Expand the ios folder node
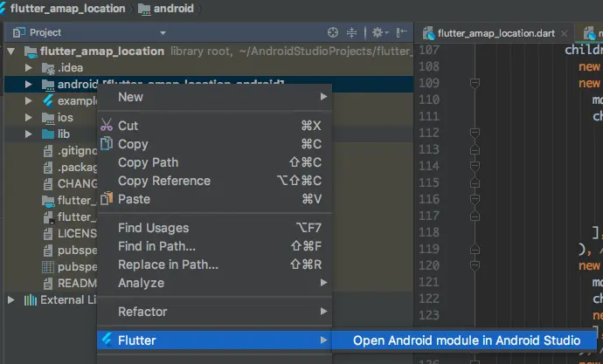This screenshot has height=364, width=603. pos(28,118)
